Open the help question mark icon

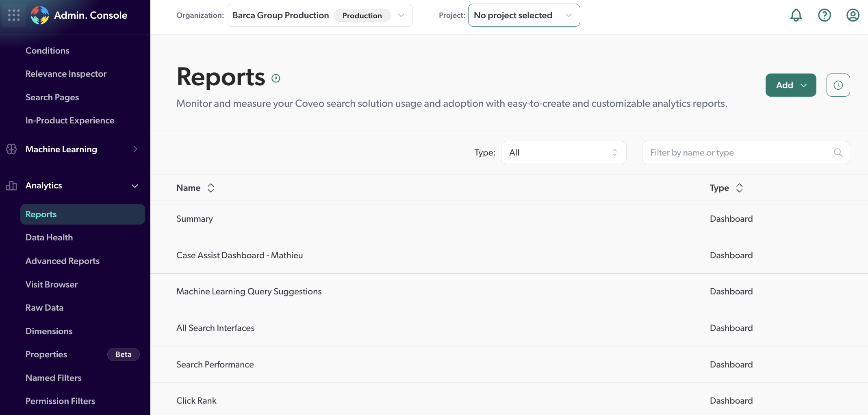coord(824,15)
